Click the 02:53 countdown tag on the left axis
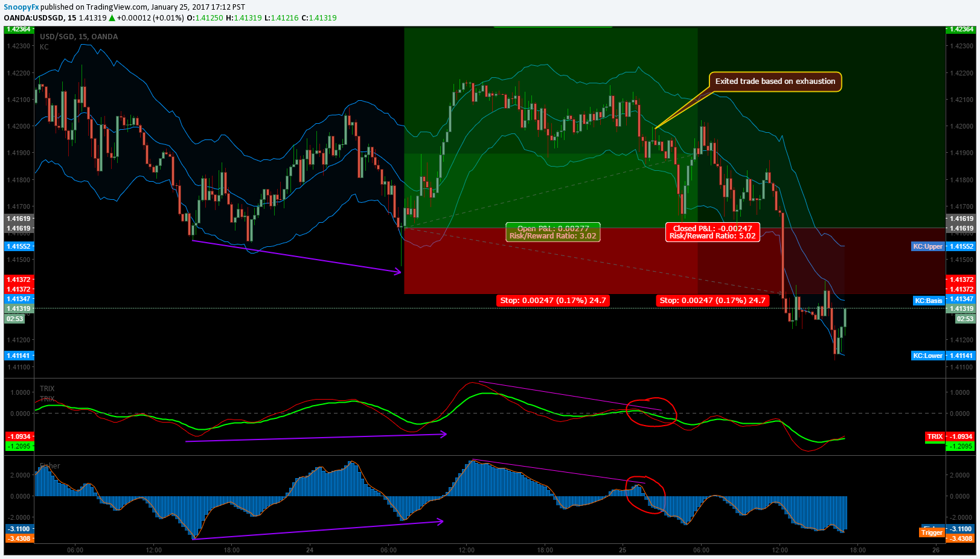The width and height of the screenshot is (980, 559). [x=14, y=319]
